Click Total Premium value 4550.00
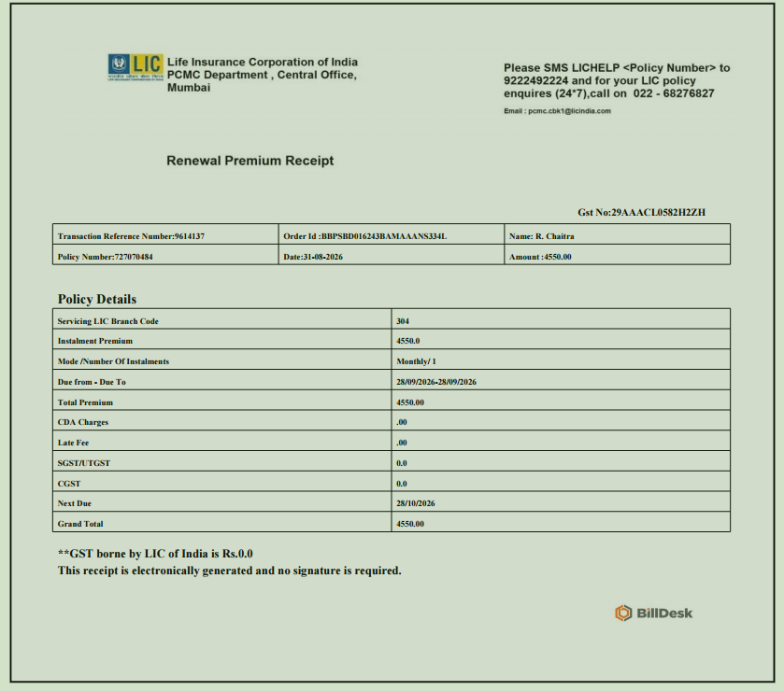 (x=410, y=402)
